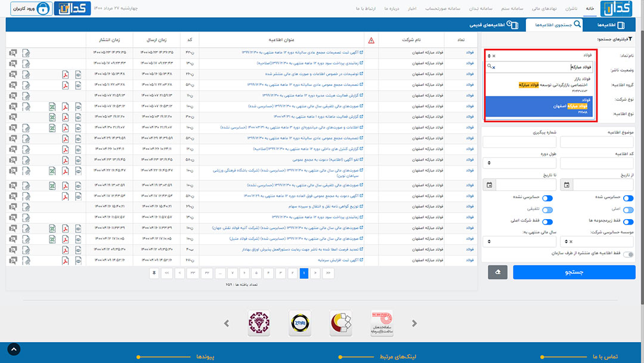Click blue 'جستجو' search button
Screen dimensions: 644x363
tap(574, 272)
